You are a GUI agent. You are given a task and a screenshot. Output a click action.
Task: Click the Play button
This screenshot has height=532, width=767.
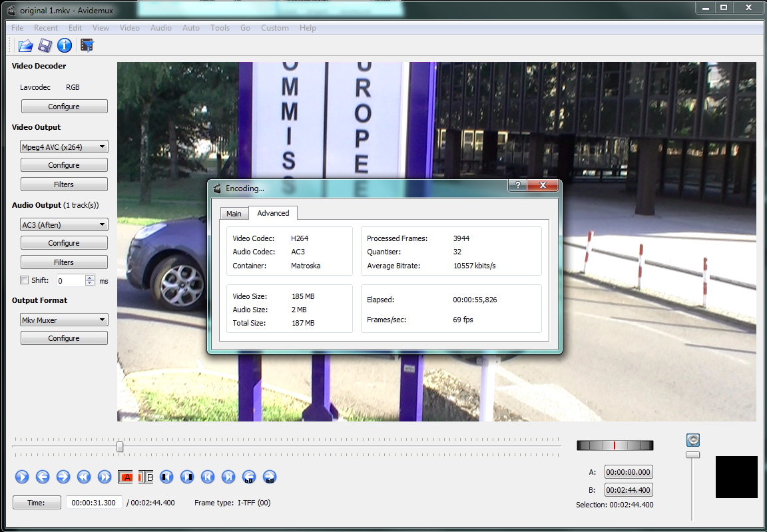pyautogui.click(x=22, y=477)
